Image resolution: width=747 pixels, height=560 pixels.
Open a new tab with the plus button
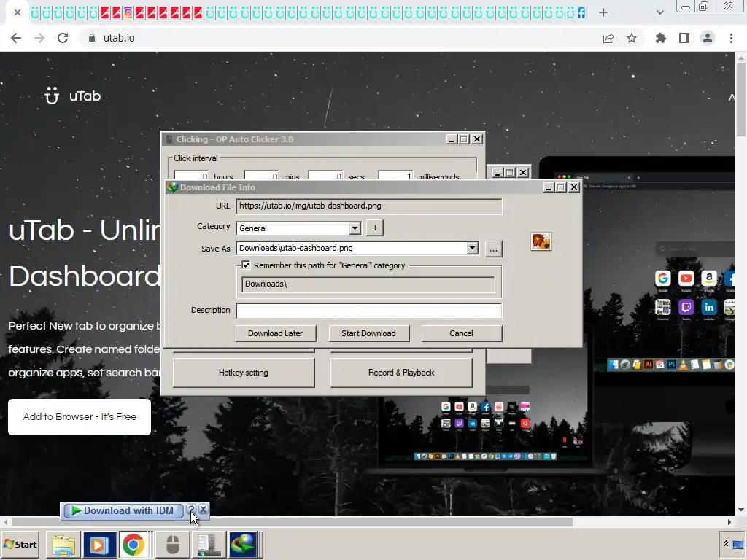click(x=603, y=12)
